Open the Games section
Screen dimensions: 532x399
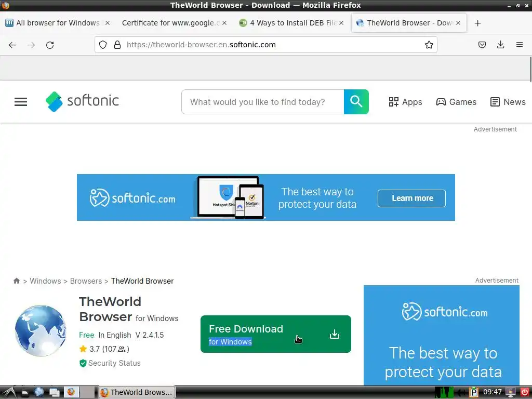coord(456,102)
